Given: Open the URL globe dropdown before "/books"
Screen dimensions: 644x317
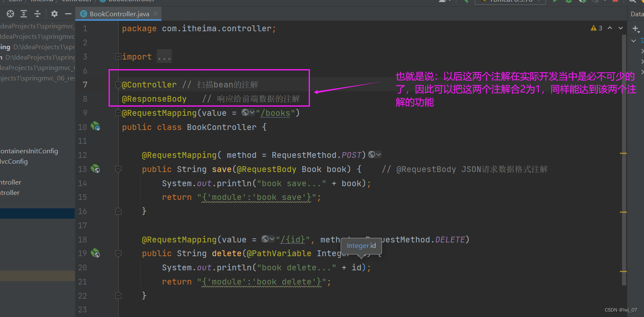Looking at the screenshot, I should pos(248,113).
